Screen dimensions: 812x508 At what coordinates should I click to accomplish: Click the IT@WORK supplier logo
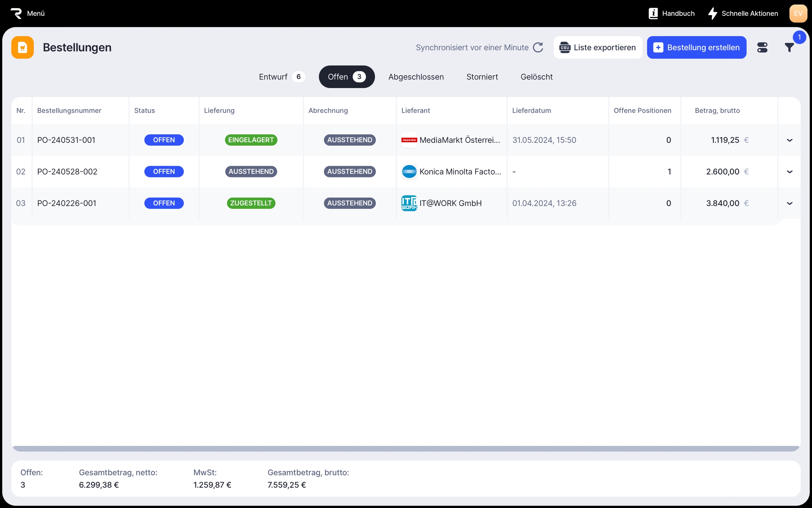click(409, 203)
